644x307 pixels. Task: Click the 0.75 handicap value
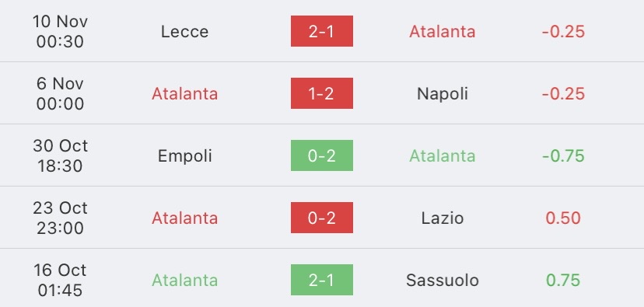[x=563, y=281]
